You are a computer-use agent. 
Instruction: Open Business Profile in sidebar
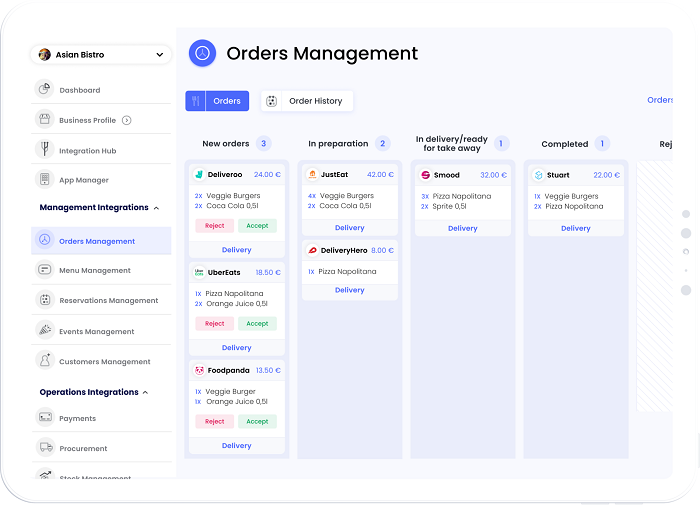pyautogui.click(x=87, y=120)
